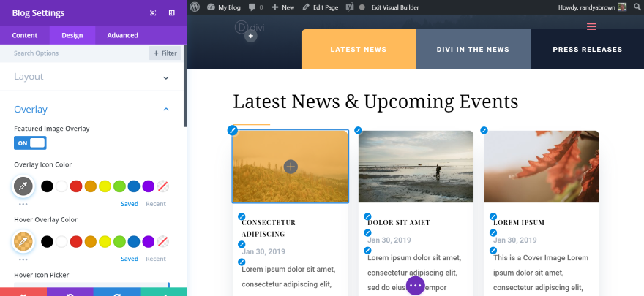Open the Hover Overlay Color picker eyedropper
Screen dimensions: 644x296
[23, 241]
